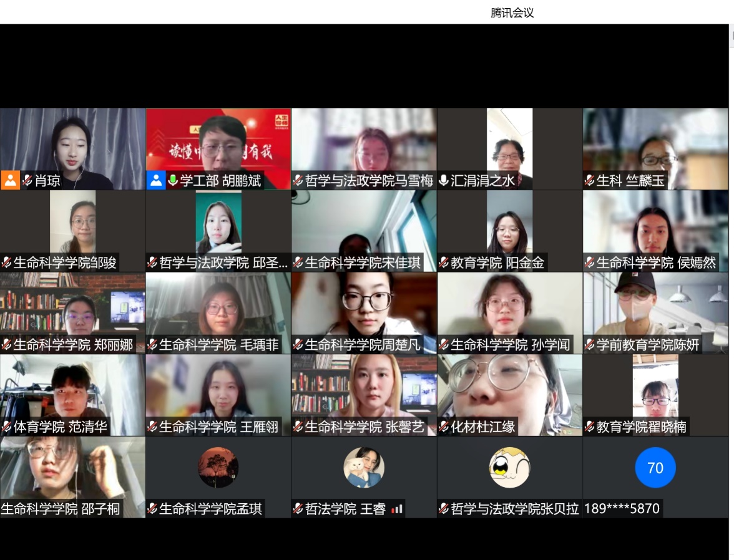Click the name label 生命科学学院 邵子桐
This screenshot has height=560, width=734.
pos(61,509)
